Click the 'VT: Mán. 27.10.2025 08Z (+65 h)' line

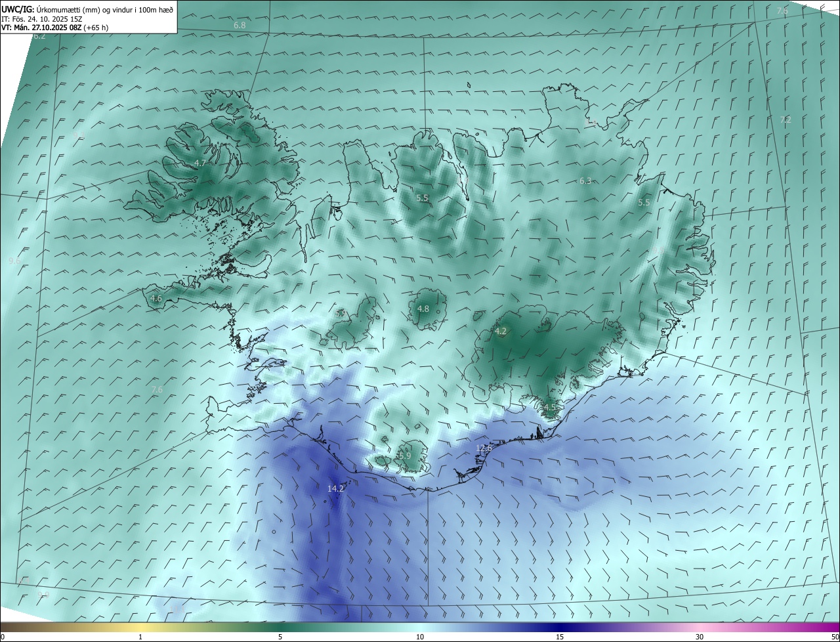coord(55,28)
